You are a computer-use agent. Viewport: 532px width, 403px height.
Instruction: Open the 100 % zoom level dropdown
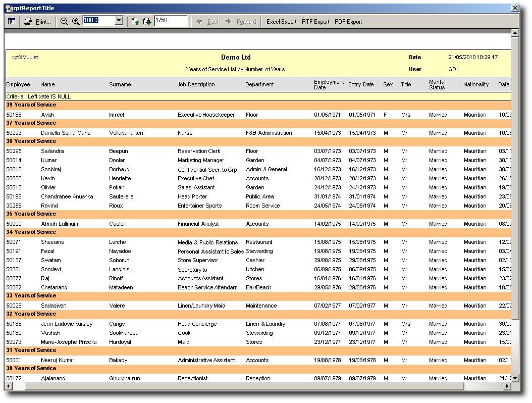(x=119, y=21)
